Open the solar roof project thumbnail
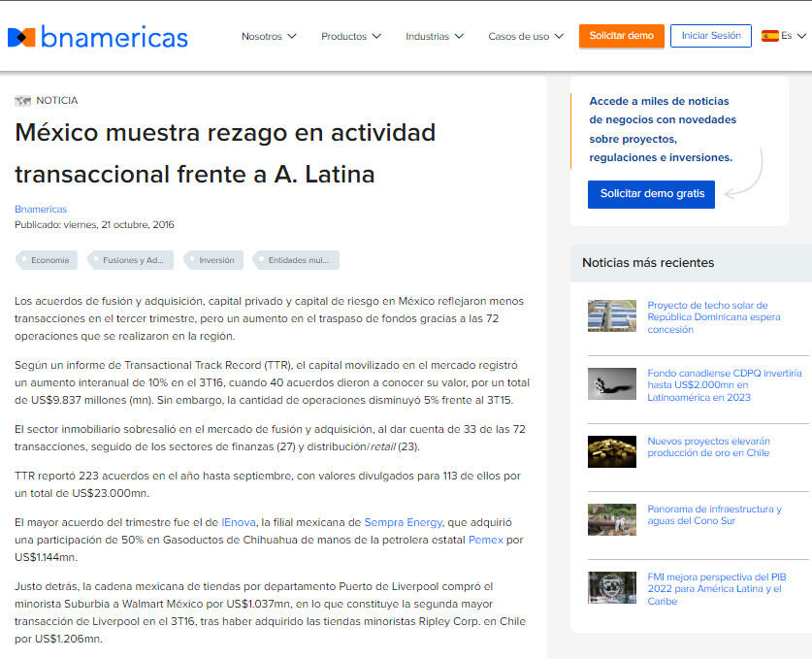 click(612, 316)
